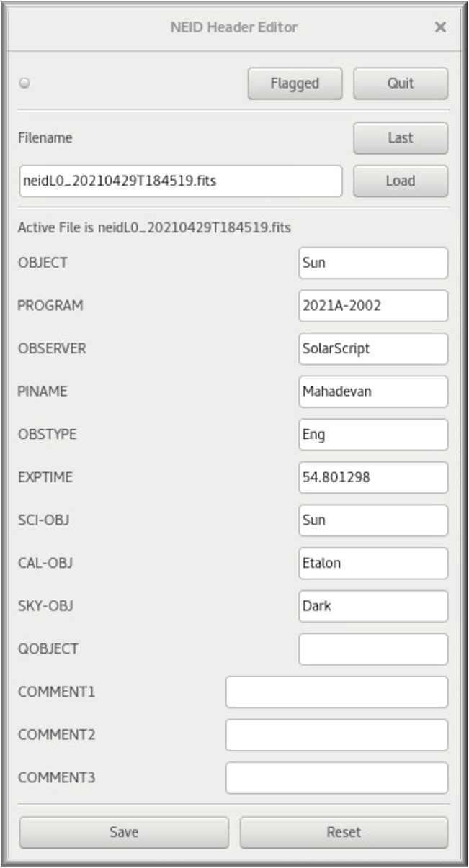Image resolution: width=469 pixels, height=868 pixels.
Task: Close the NEID Header Editor window
Action: [440, 27]
